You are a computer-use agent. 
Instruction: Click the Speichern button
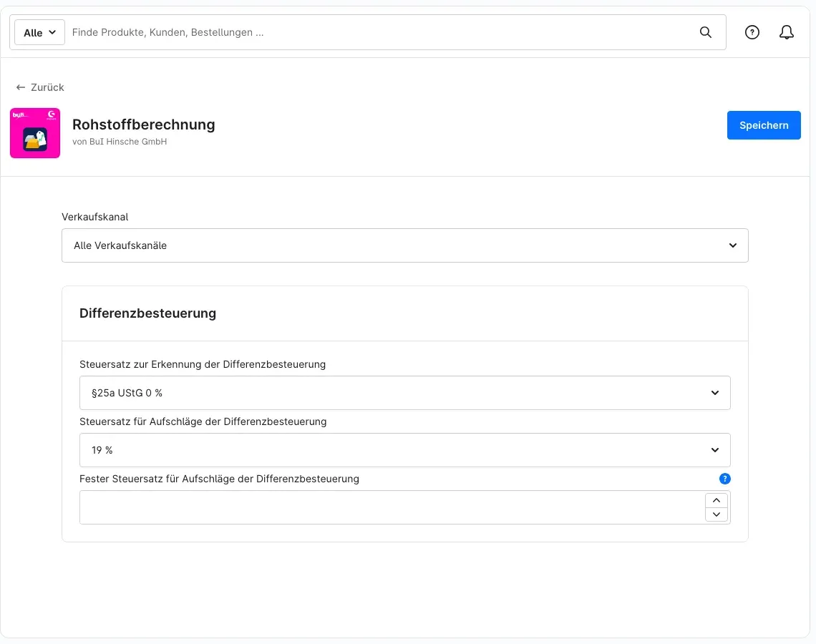(x=764, y=125)
